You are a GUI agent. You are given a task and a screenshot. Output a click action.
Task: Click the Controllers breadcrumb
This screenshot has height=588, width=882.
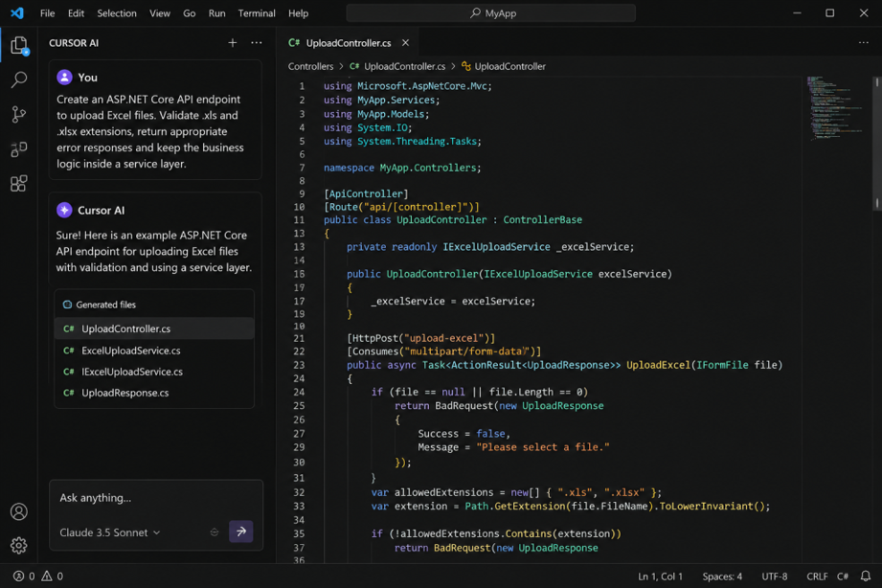point(310,66)
